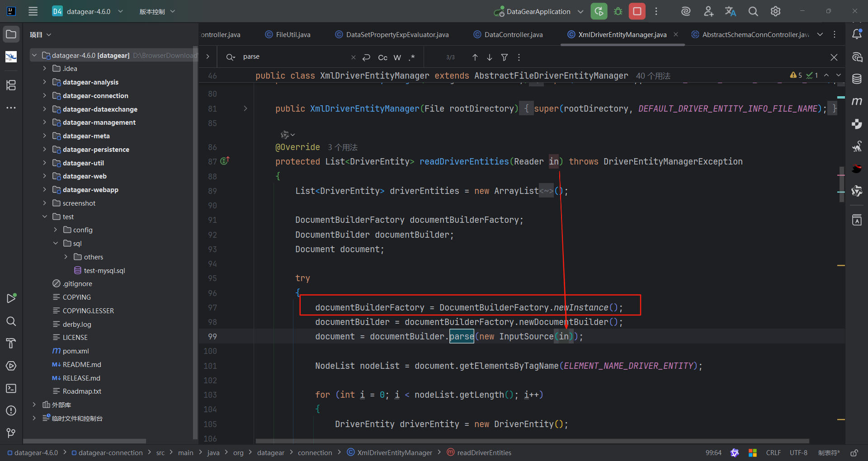Click 3 个用法 usages hint
Screen dimensions: 868x461
pyautogui.click(x=342, y=147)
